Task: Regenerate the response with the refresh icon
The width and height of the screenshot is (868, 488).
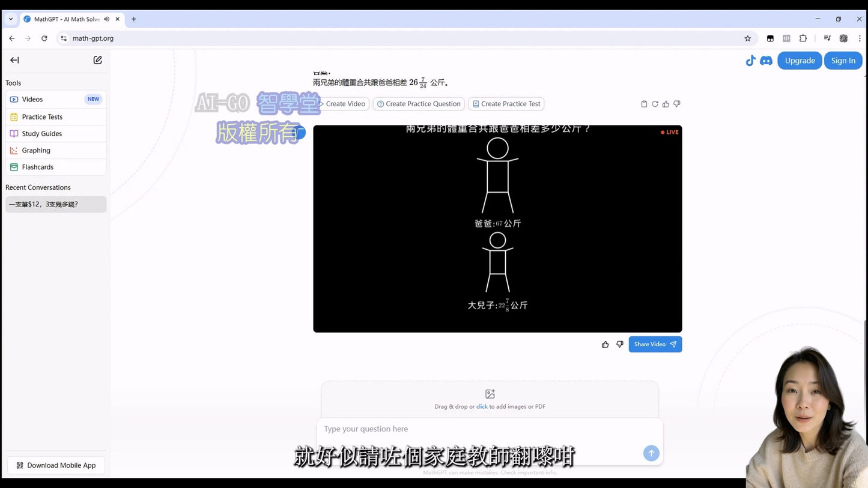Action: tap(654, 104)
